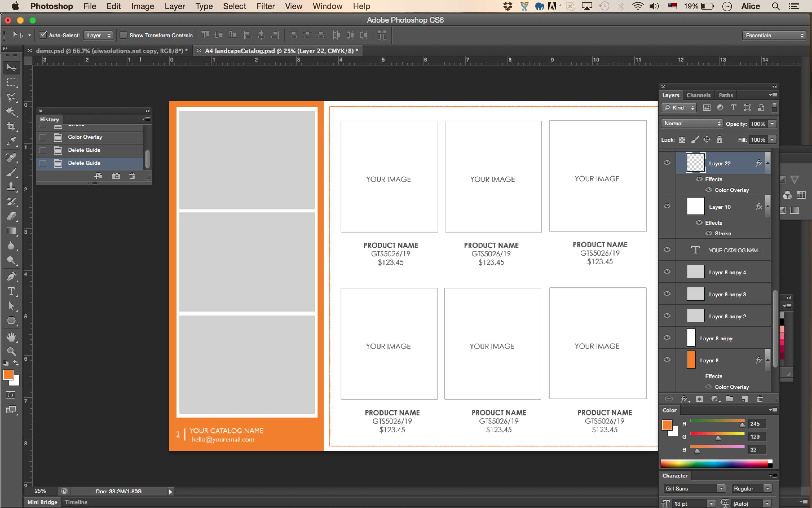Screen dimensions: 812x508
Task: Open the Normal blend mode dropdown
Action: 692,123
